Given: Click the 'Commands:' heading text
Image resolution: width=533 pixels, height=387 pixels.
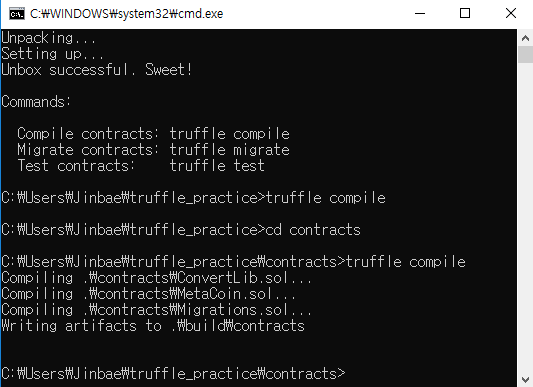Looking at the screenshot, I should 36,102.
